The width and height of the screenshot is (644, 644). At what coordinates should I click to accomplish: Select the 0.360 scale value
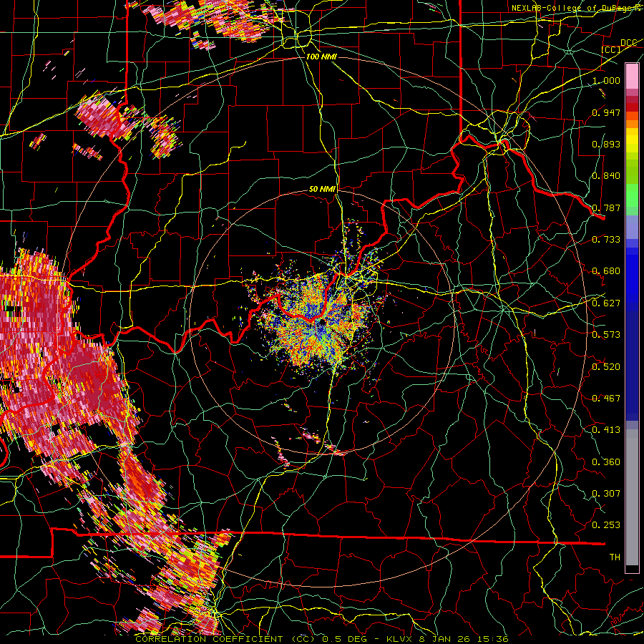point(606,462)
